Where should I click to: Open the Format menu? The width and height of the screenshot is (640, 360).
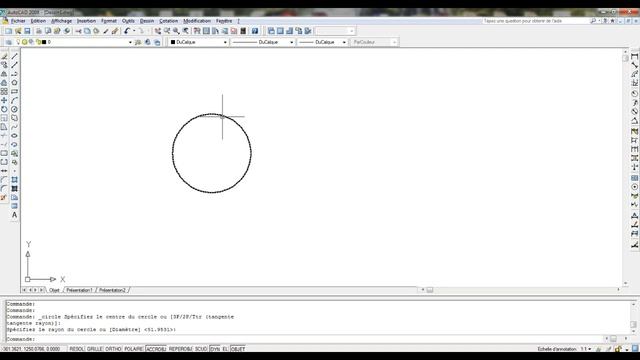[109, 21]
